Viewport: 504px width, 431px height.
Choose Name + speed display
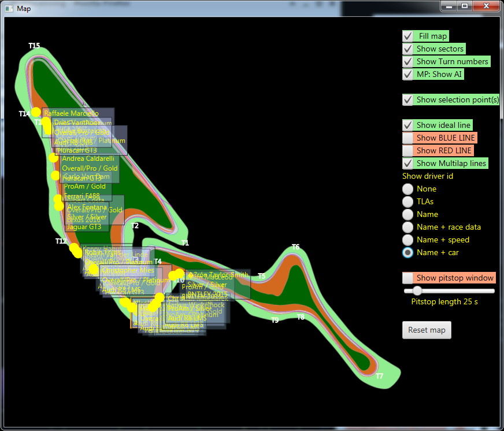[406, 240]
